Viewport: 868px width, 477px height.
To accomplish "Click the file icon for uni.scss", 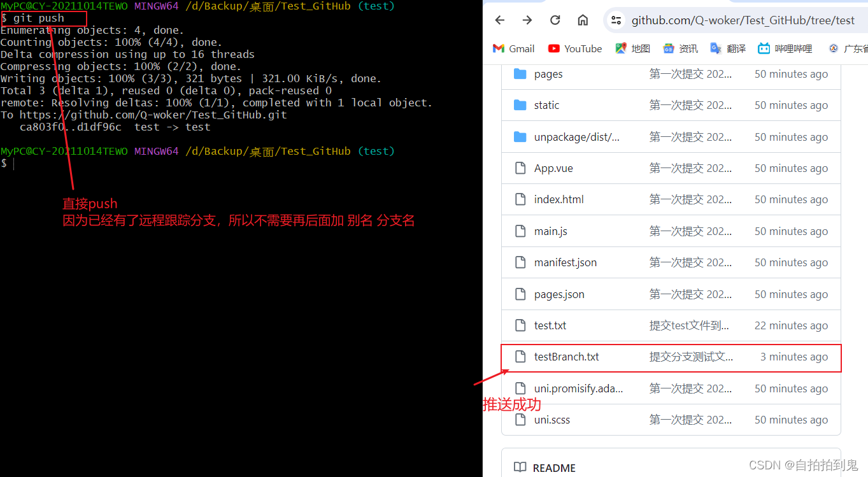I will tap(520, 420).
